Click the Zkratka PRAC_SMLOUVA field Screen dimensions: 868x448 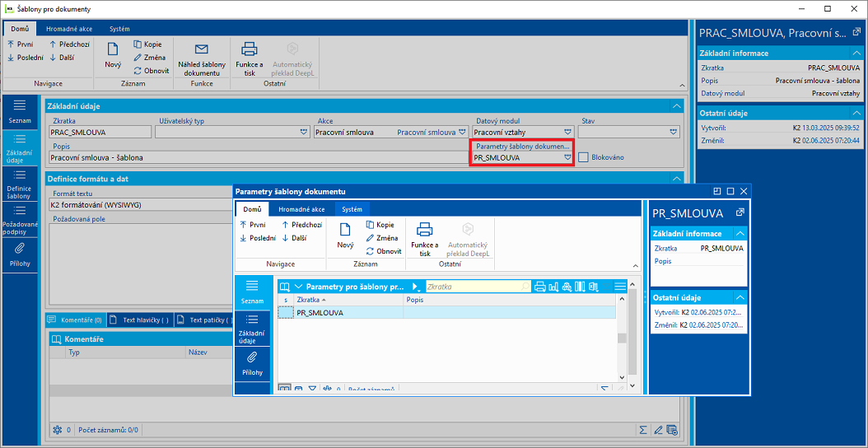(100, 133)
